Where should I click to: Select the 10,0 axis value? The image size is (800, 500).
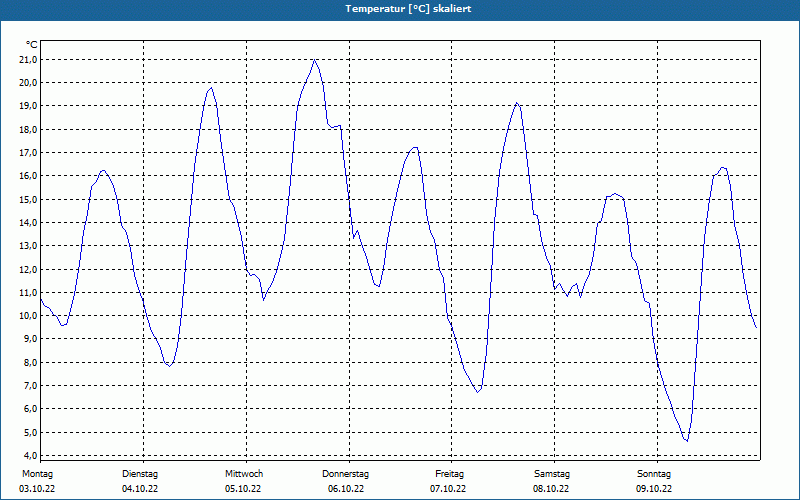click(x=29, y=315)
